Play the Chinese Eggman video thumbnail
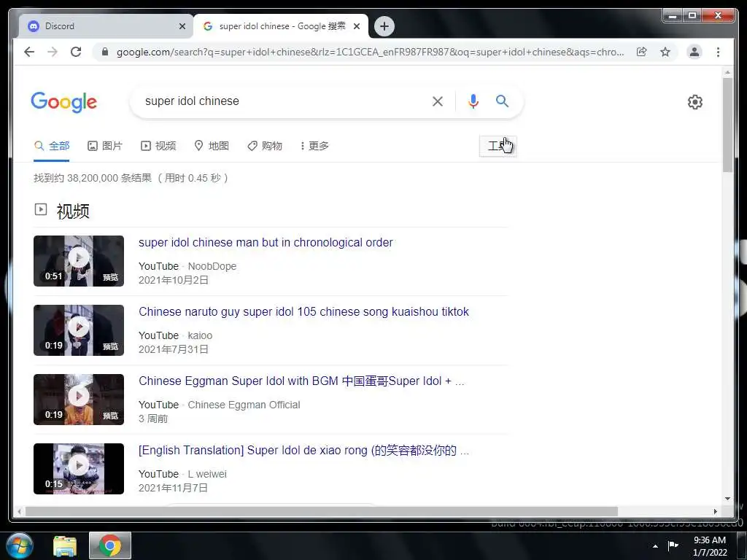The image size is (747, 560). (79, 400)
